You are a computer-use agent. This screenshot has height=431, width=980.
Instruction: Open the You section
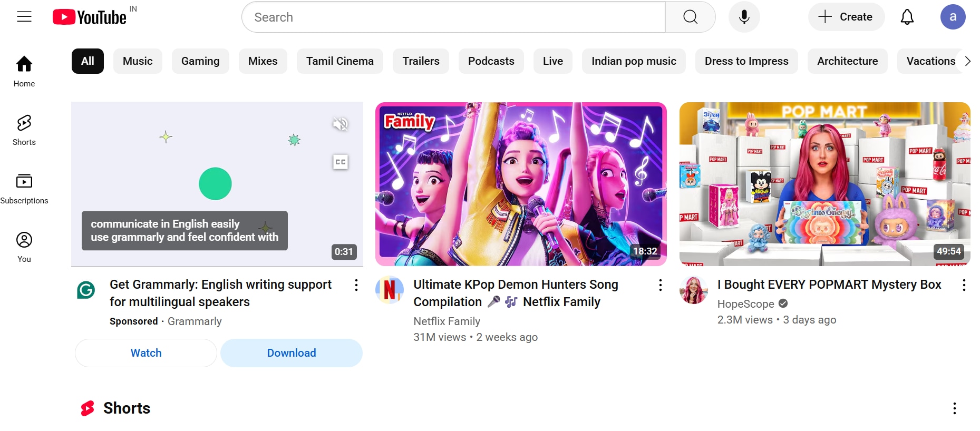(x=24, y=247)
